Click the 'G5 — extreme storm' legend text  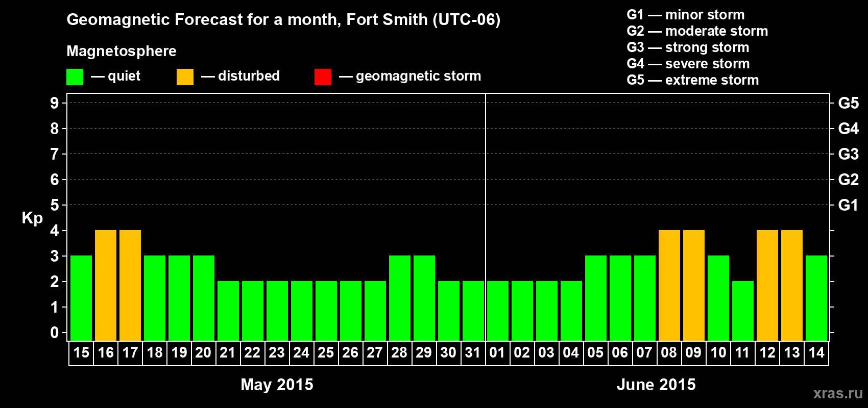pos(692,80)
